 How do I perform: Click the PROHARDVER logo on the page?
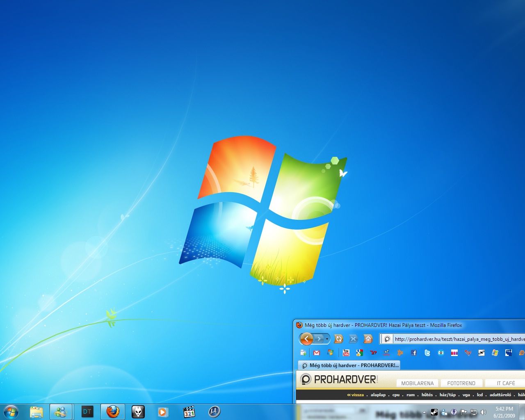339,379
